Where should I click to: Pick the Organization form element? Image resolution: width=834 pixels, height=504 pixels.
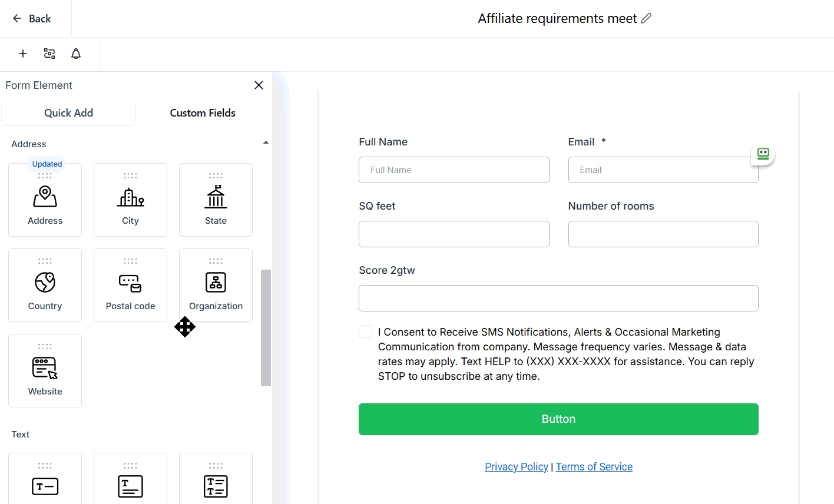point(216,286)
